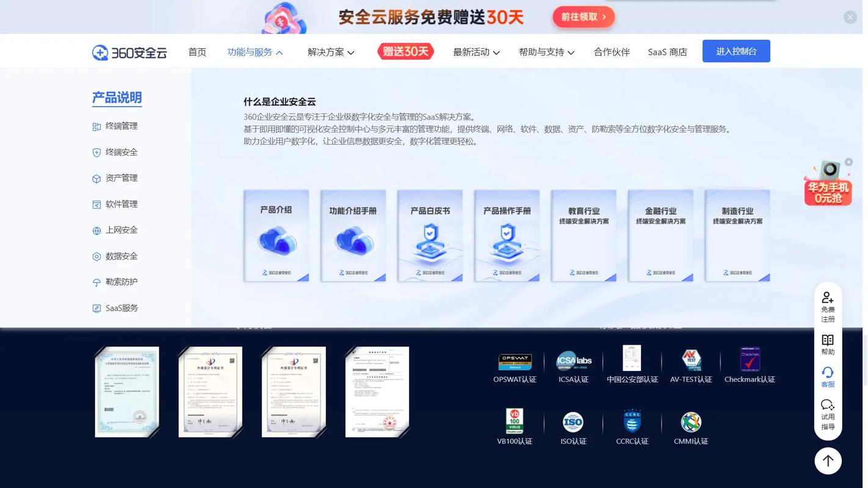Viewport: 868px width, 488px height.
Task: Click the back-to-top arrow button
Action: click(828, 461)
